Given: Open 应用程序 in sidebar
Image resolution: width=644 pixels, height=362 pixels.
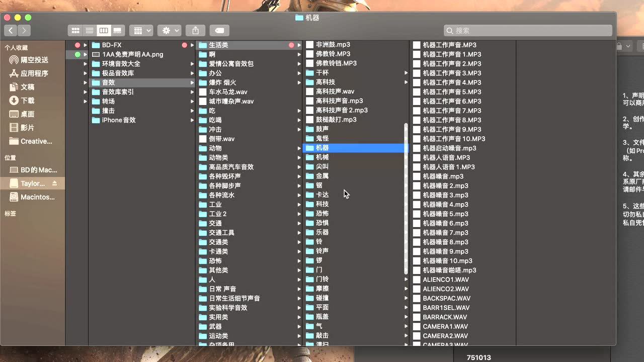Looking at the screenshot, I should point(34,73).
